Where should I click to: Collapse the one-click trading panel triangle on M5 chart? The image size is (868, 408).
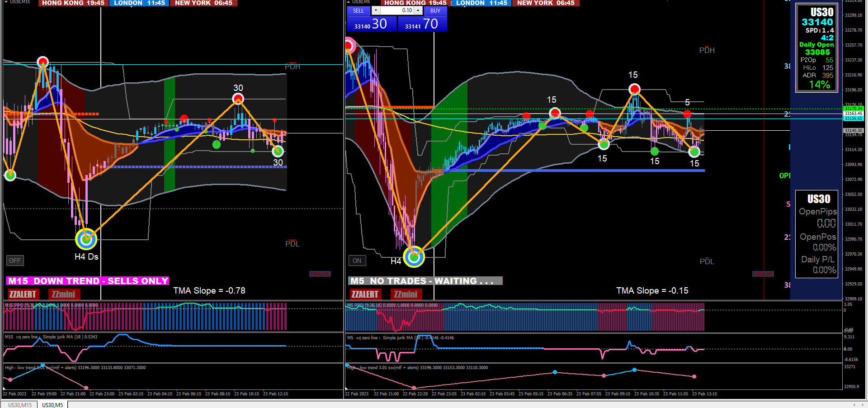tap(349, 2)
